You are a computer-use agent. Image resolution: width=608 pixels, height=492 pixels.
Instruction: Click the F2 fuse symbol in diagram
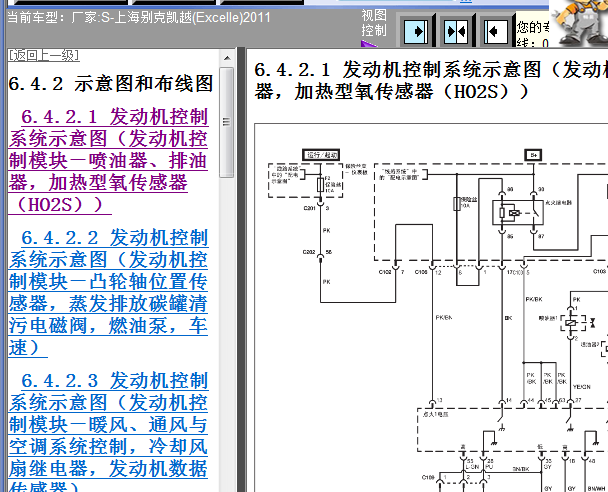coord(320,185)
